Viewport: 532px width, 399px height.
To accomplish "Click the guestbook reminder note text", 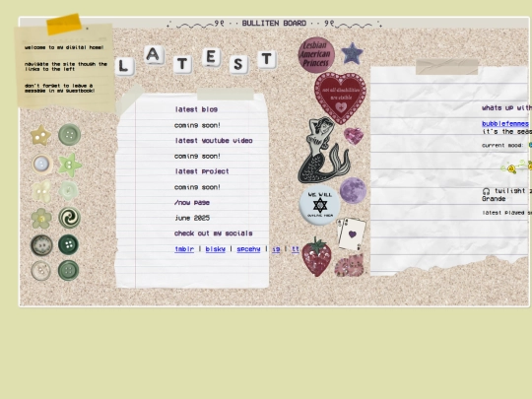I will click(x=60, y=89).
